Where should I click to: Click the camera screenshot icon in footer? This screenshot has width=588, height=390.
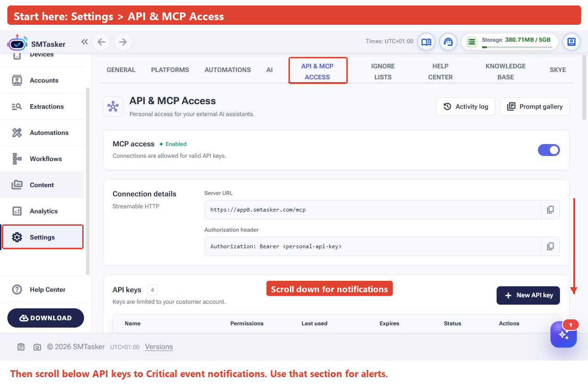click(37, 347)
